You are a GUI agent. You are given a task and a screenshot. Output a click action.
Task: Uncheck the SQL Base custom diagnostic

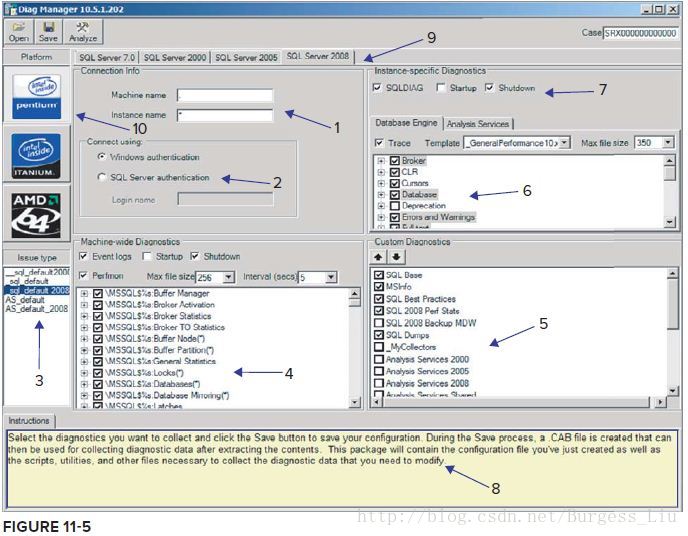[379, 275]
